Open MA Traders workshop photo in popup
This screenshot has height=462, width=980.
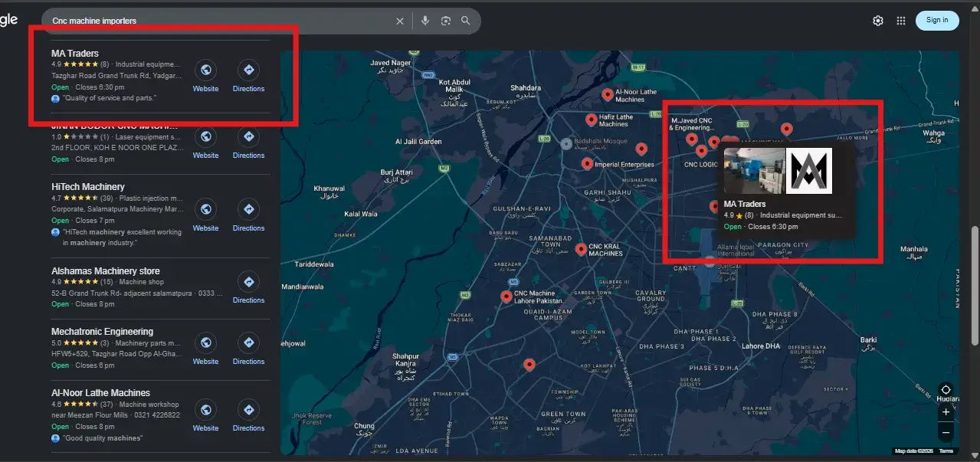tap(754, 170)
